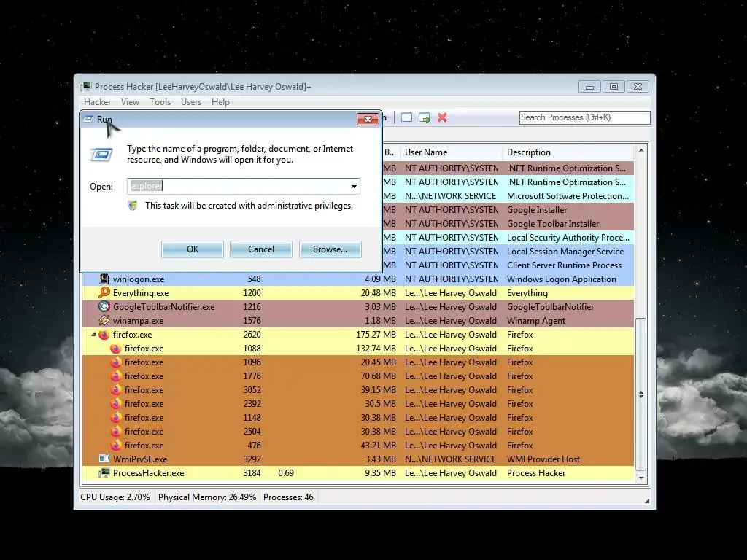Click the Client Server Runtime Process description
The image size is (747, 560).
pyautogui.click(x=564, y=265)
